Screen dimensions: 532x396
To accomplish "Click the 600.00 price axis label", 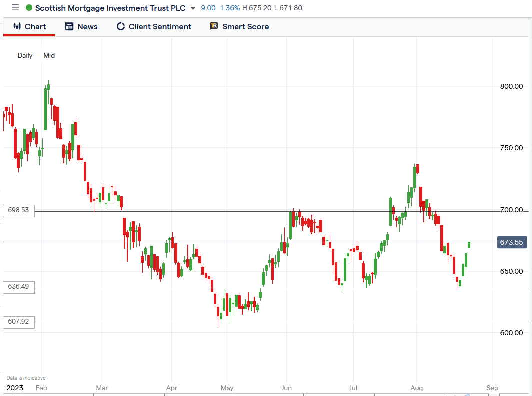I will pyautogui.click(x=511, y=333).
